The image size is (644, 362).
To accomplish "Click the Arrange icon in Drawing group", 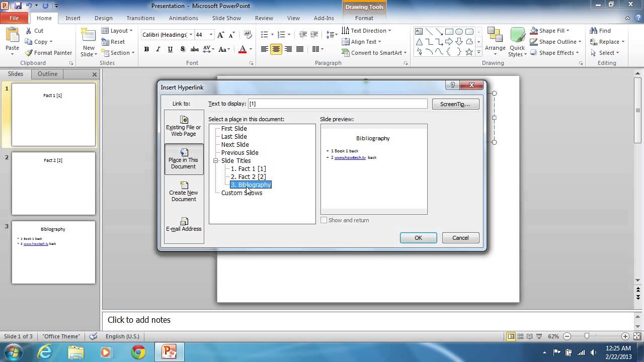I will pyautogui.click(x=495, y=41).
